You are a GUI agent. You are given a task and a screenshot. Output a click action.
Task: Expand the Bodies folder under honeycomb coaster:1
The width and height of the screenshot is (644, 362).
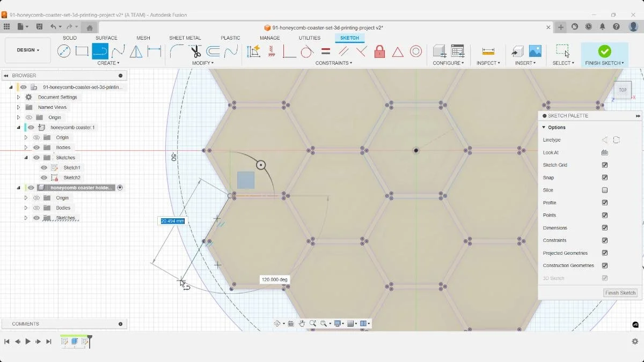point(25,147)
